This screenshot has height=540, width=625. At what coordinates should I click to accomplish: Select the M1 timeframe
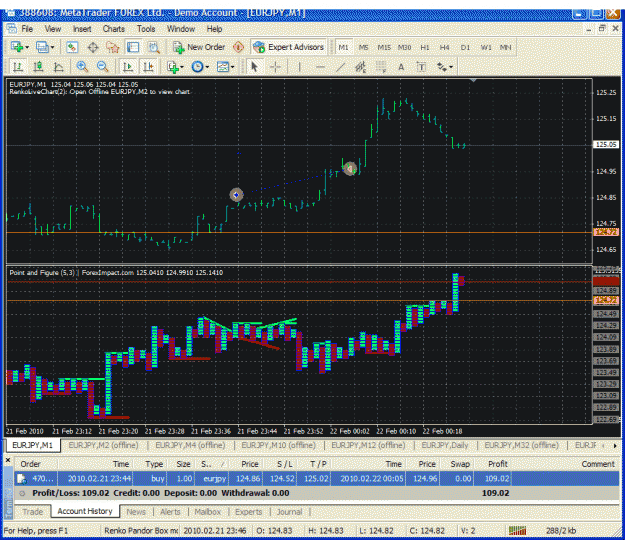pos(343,47)
